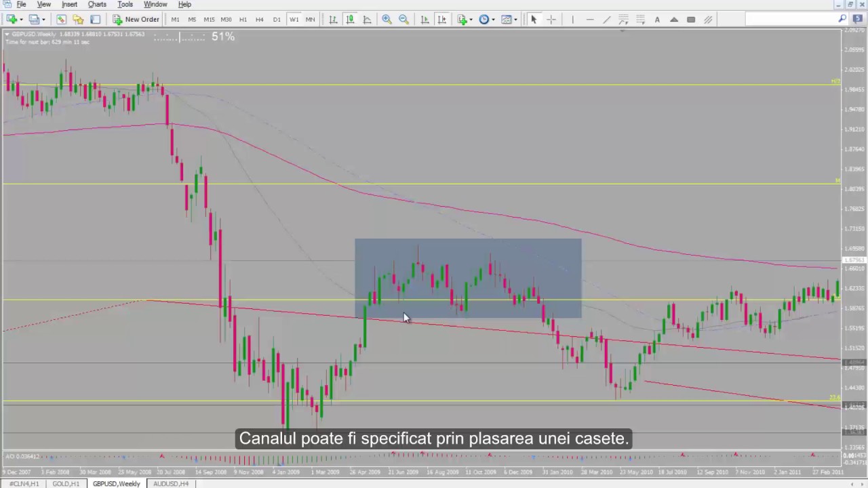Toggle chart Auto Scroll icon

click(x=425, y=20)
